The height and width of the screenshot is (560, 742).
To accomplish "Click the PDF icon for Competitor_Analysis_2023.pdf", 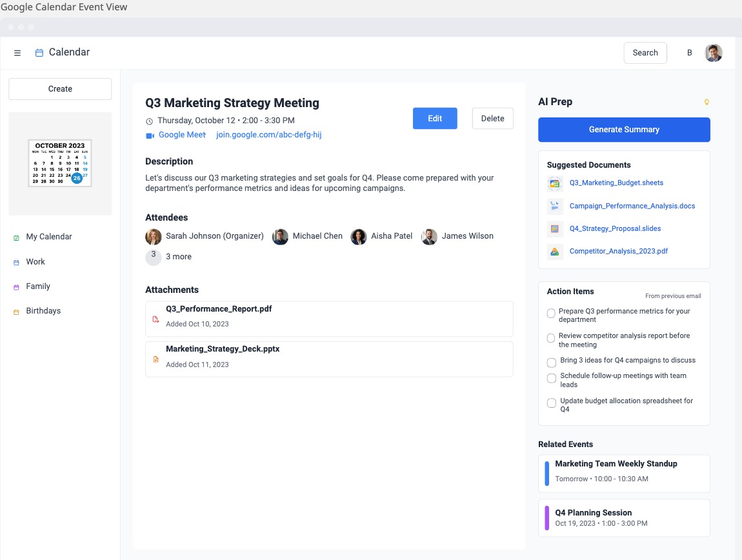I will tap(554, 251).
